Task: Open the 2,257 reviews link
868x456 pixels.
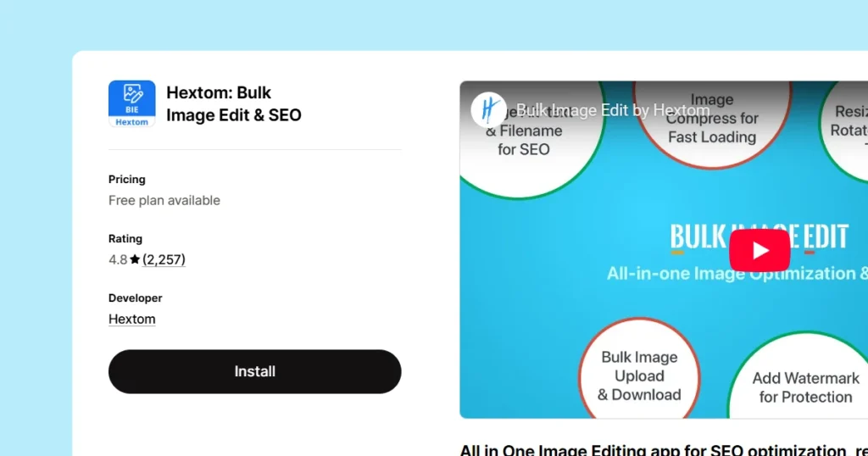Action: point(164,259)
